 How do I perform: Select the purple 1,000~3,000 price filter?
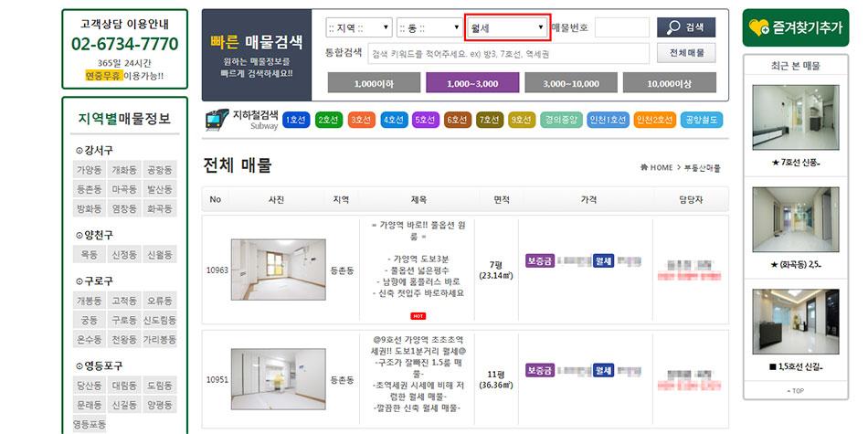click(473, 83)
